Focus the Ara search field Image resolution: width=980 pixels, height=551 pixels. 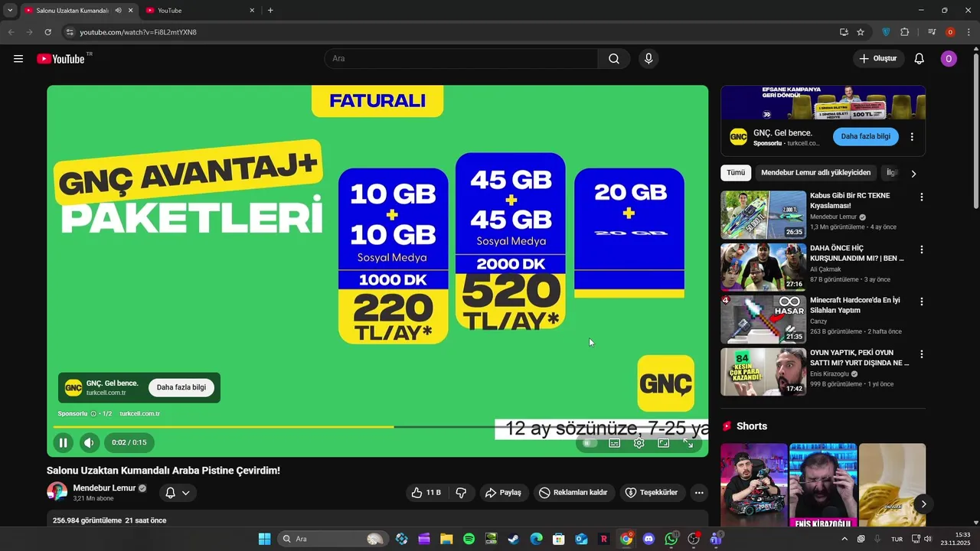461,59
